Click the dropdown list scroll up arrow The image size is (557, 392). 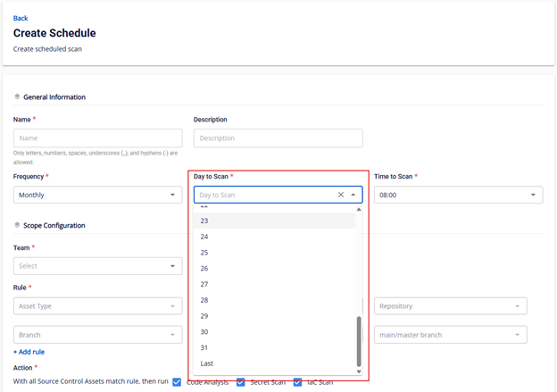pyautogui.click(x=360, y=210)
